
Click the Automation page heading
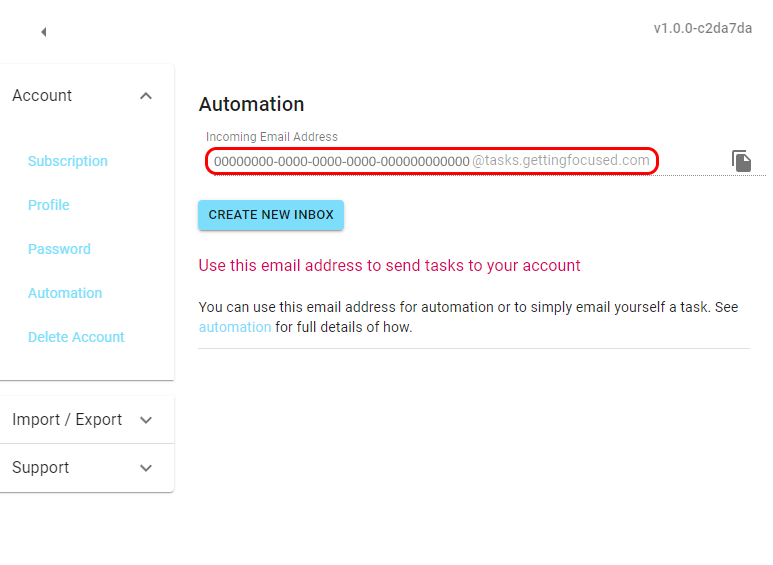click(x=251, y=104)
